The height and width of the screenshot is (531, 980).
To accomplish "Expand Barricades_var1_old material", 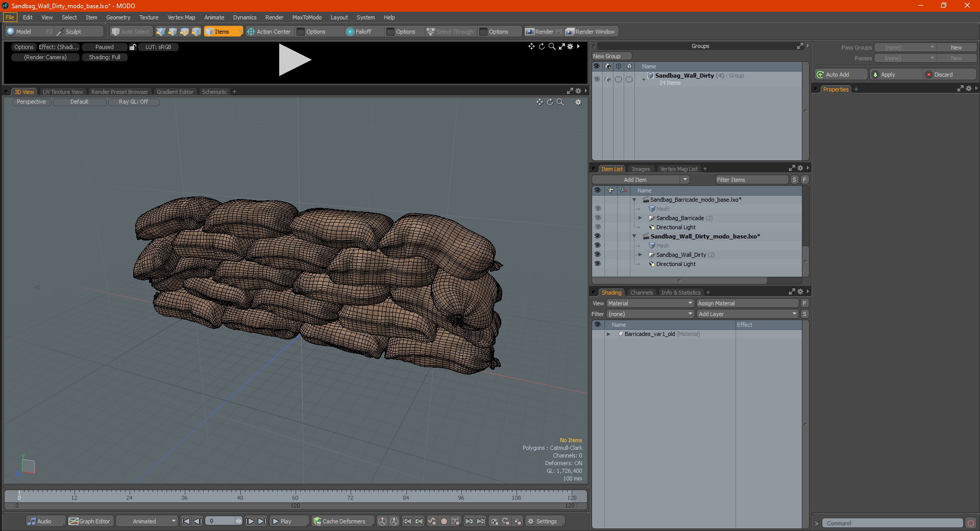I will (x=608, y=334).
